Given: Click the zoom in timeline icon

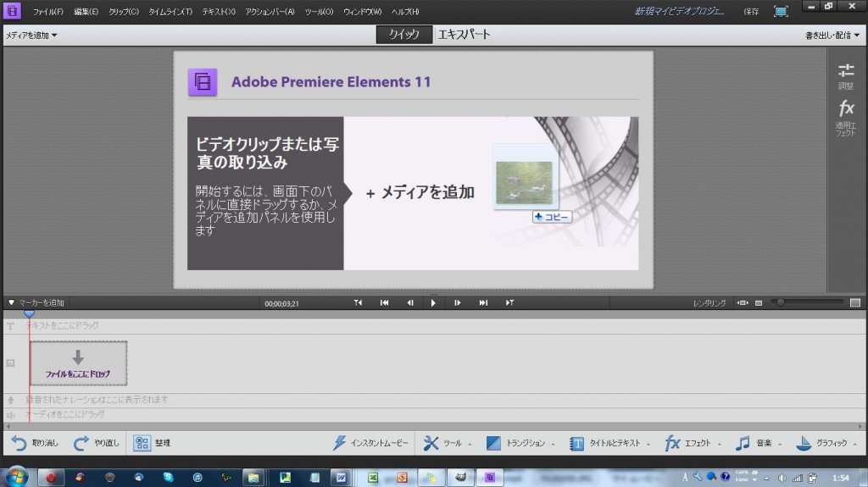Looking at the screenshot, I should [x=854, y=302].
